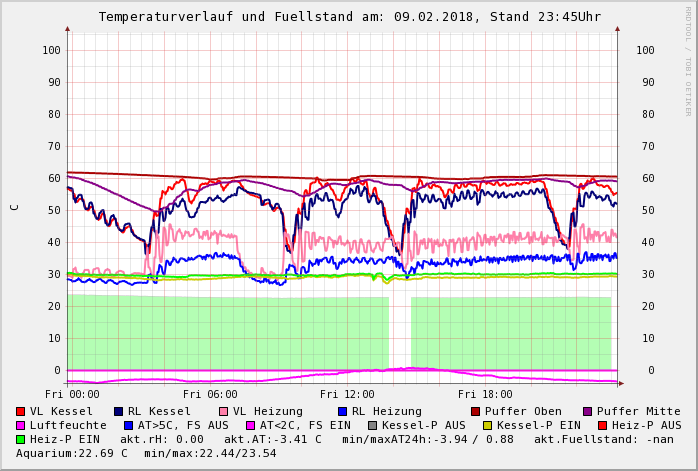This screenshot has width=698, height=471.
Task: Select the blue RL Heizung legend swatch
Action: click(x=343, y=411)
